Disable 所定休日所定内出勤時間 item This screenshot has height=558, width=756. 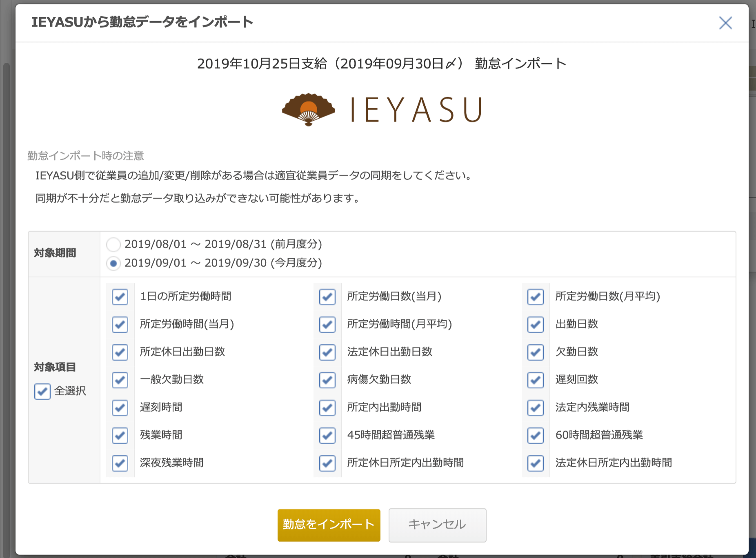coord(327,463)
